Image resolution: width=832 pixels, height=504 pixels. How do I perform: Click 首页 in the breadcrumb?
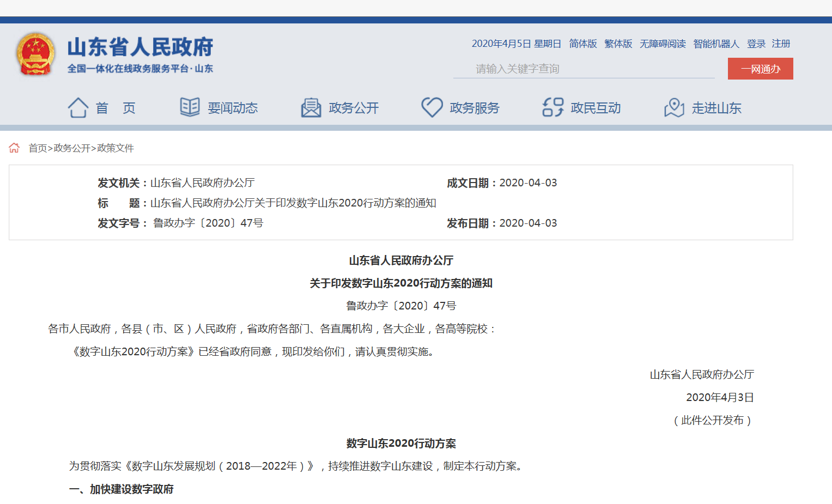coord(38,148)
